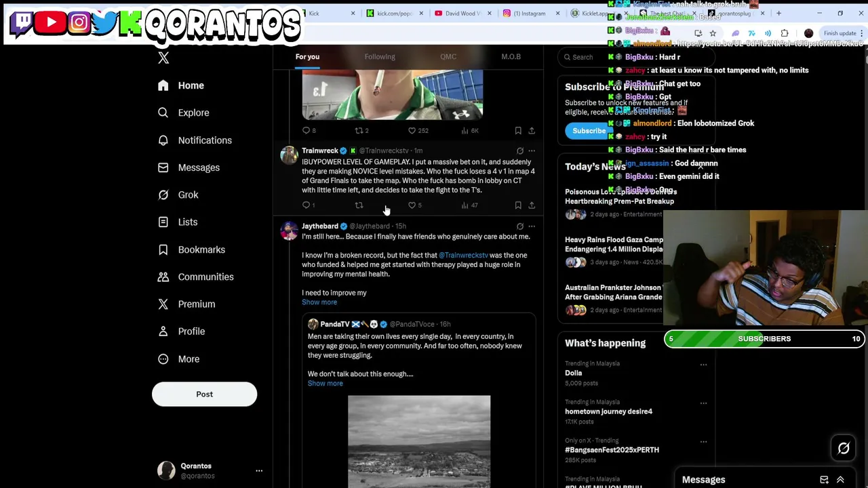Image resolution: width=868 pixels, height=488 pixels.
Task: Open Profile in the sidebar
Action: click(x=181, y=331)
